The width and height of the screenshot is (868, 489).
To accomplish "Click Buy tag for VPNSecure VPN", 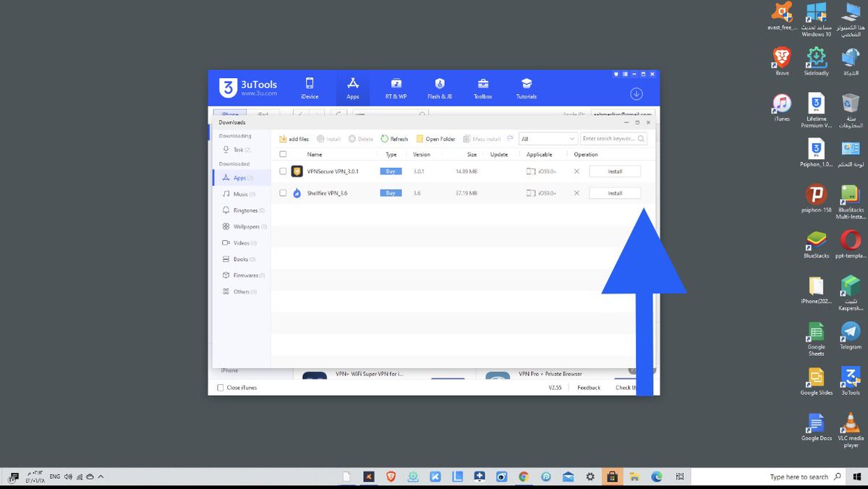I will (x=391, y=171).
